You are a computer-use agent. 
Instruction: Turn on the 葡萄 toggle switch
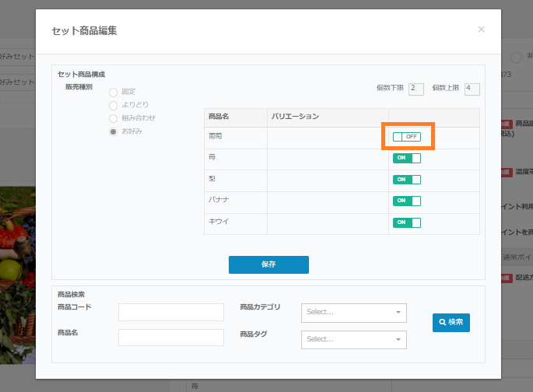click(x=406, y=137)
